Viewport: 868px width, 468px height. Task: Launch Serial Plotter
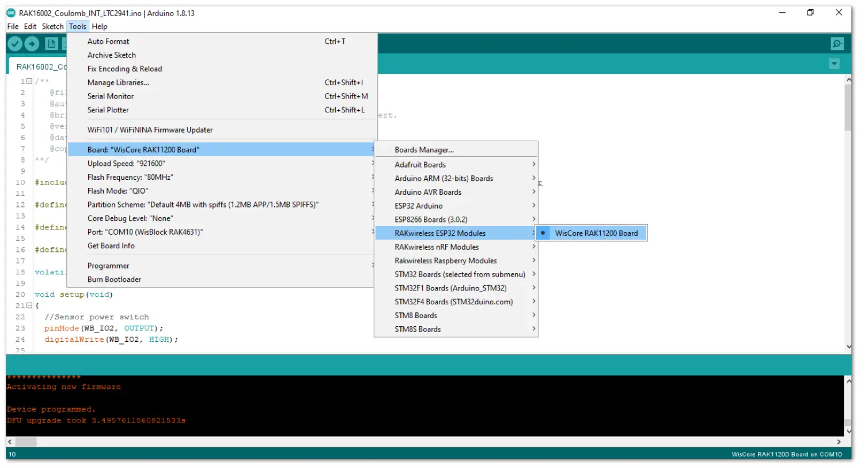(x=222, y=110)
